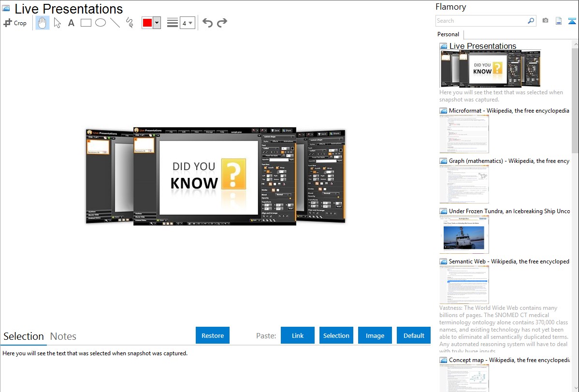Pick the rectangle shape tool
Viewport: 579px width, 392px height.
tap(86, 23)
